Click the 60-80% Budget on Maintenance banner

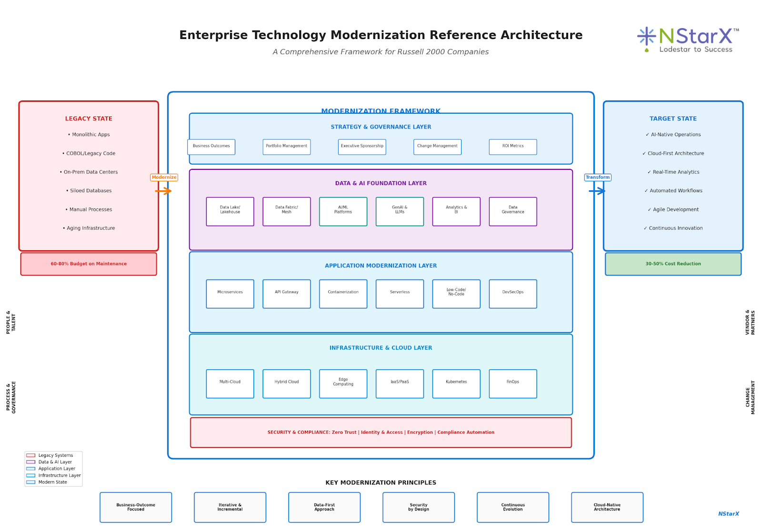coord(89,264)
